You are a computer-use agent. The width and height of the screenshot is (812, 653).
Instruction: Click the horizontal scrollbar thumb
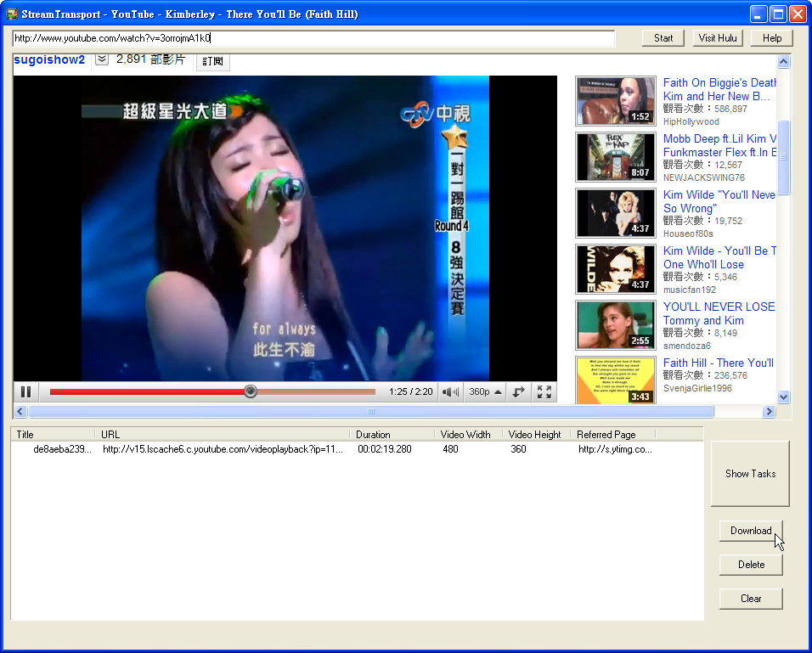371,411
